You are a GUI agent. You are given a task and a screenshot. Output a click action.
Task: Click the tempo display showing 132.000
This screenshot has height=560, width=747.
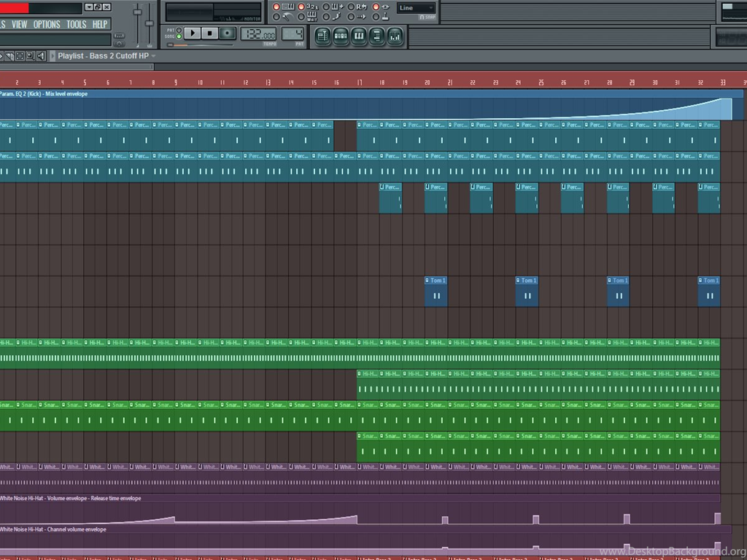pos(258,34)
